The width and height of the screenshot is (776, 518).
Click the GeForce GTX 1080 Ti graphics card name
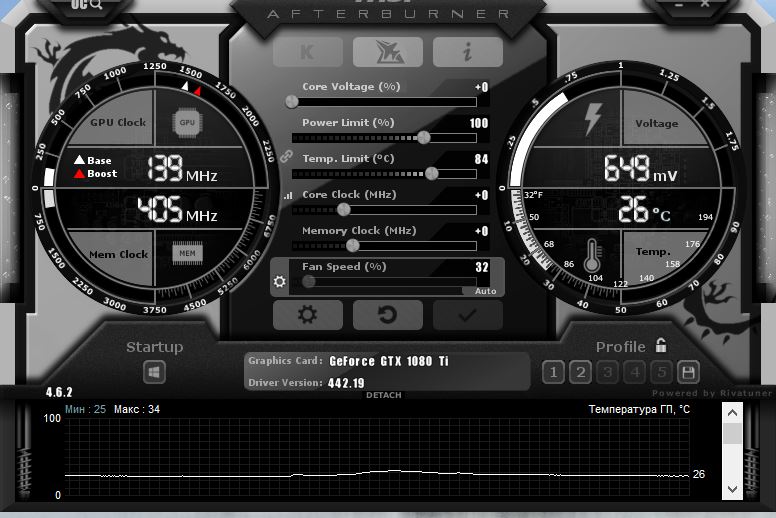[x=389, y=361]
